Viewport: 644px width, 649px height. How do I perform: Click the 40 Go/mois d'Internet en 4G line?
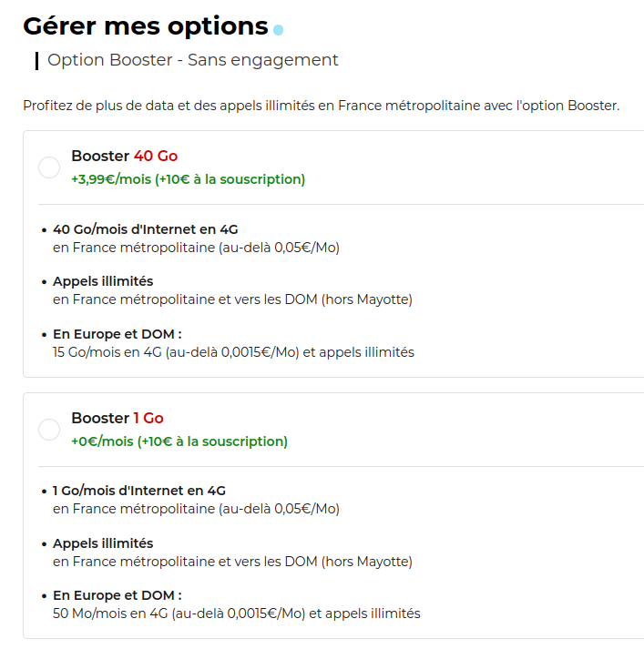tap(146, 229)
